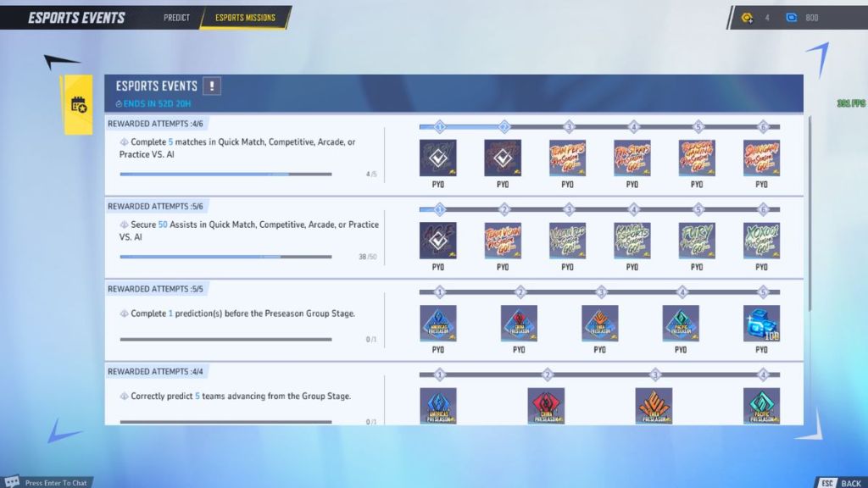
Task: Select the Shikigami PreSeason spray reward
Action: click(761, 158)
